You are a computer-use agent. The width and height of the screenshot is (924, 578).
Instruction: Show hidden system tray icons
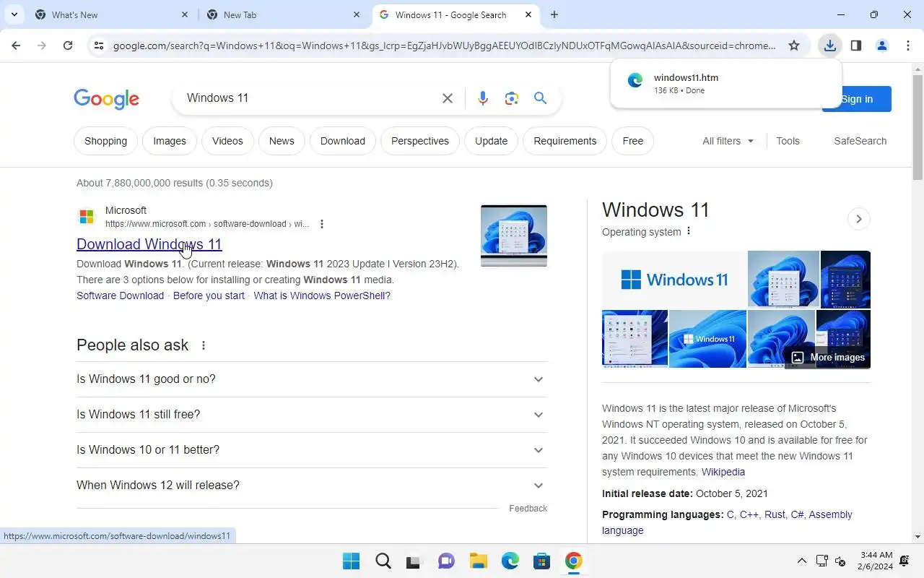click(x=801, y=561)
